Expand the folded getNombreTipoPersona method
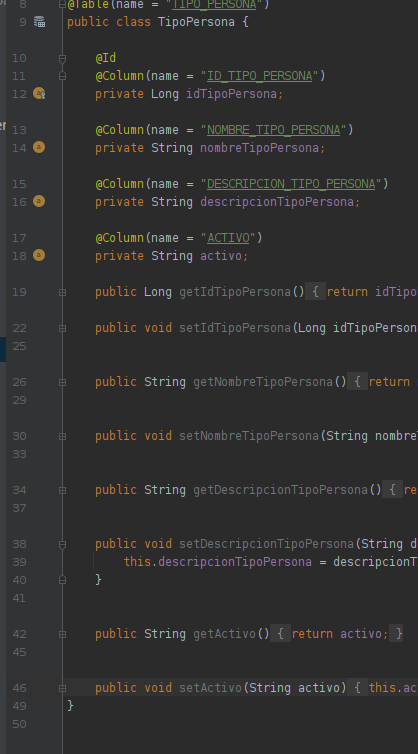The width and height of the screenshot is (418, 754). pos(62,382)
